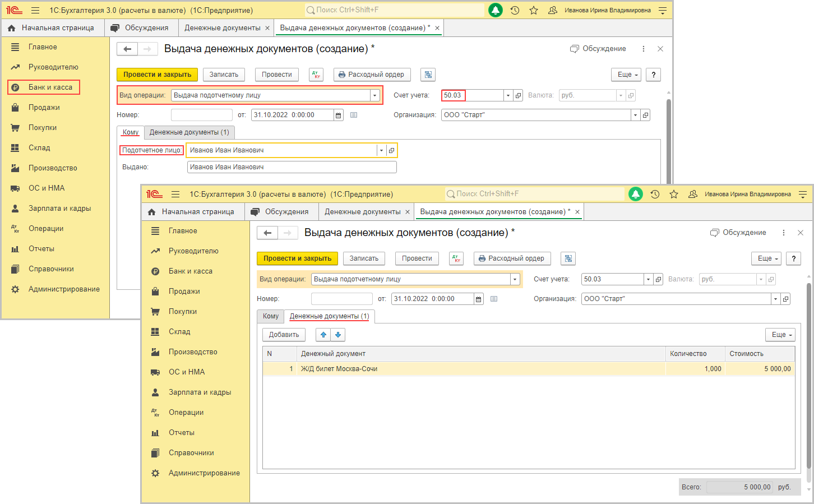This screenshot has width=814, height=504.
Task: Open Обсуждение link in back window header
Action: pyautogui.click(x=598, y=49)
